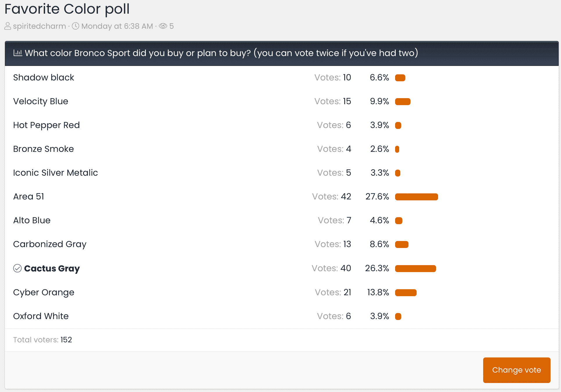The image size is (561, 392).
Task: Select the Hot Pepper Red row
Action: click(46, 125)
